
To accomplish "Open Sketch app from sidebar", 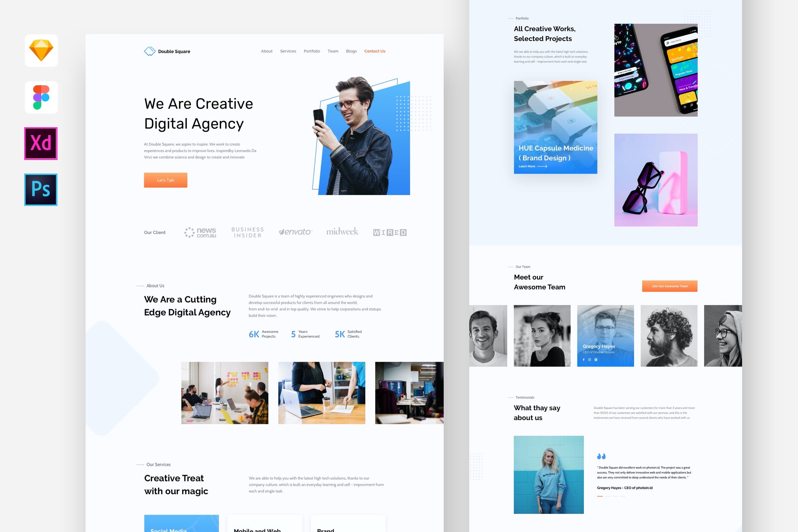I will click(x=41, y=50).
